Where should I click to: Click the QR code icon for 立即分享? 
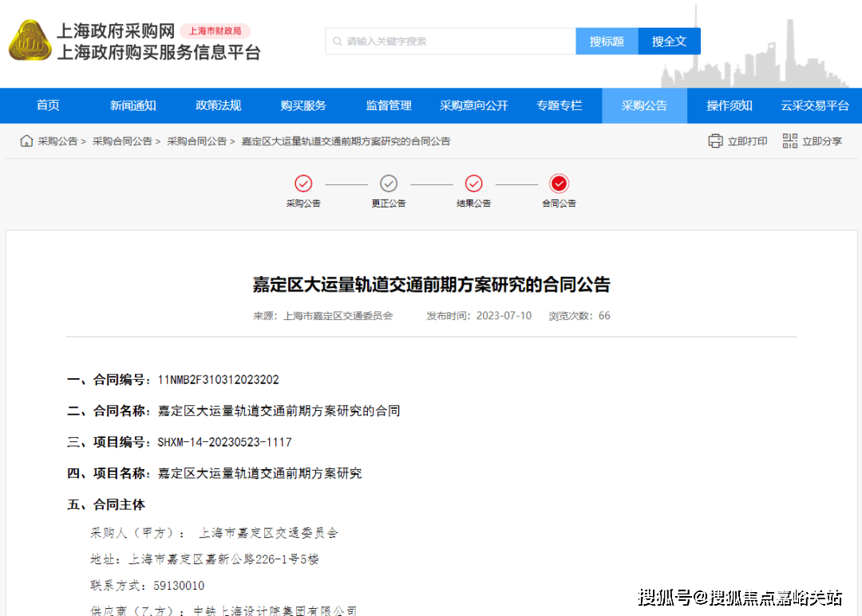(789, 141)
